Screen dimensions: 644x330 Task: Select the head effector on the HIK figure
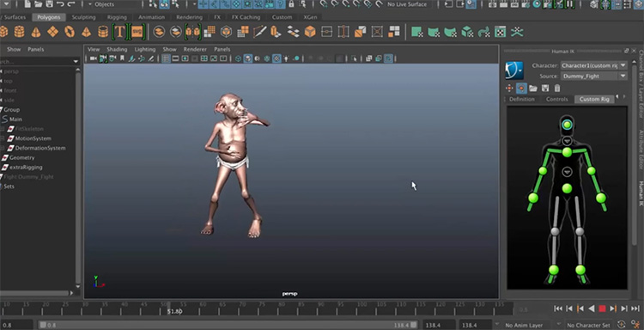coord(568,125)
